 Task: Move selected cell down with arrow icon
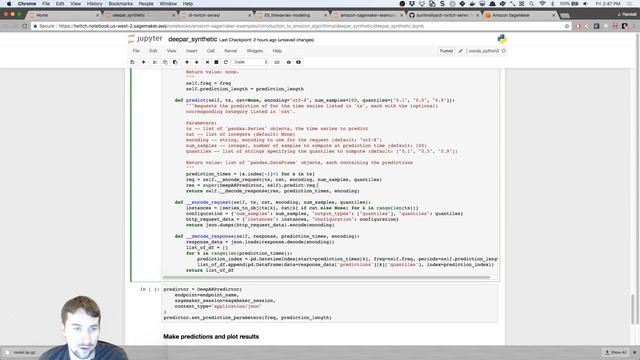(x=196, y=62)
